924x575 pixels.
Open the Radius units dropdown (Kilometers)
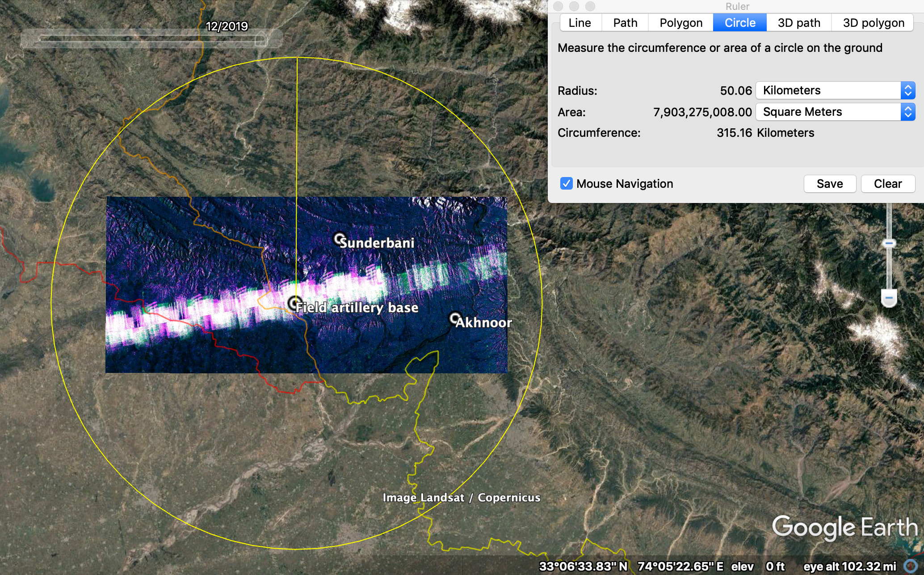[x=836, y=90]
